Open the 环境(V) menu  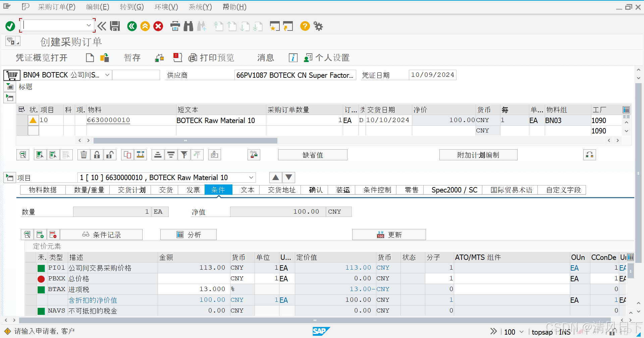click(166, 7)
